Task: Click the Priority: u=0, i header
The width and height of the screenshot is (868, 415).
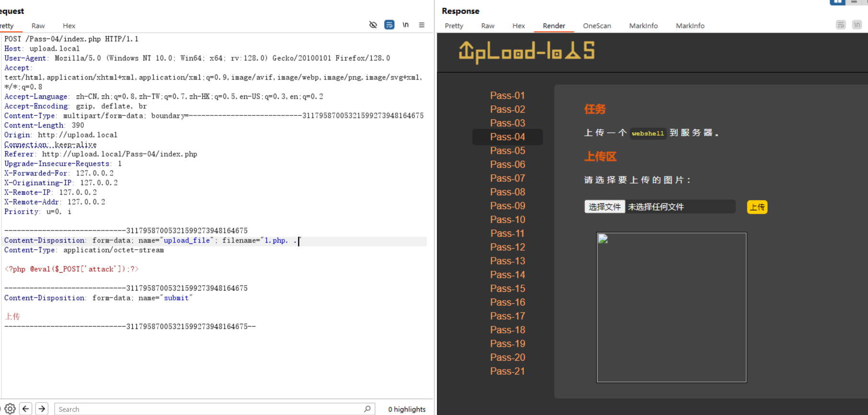Action: click(38, 212)
